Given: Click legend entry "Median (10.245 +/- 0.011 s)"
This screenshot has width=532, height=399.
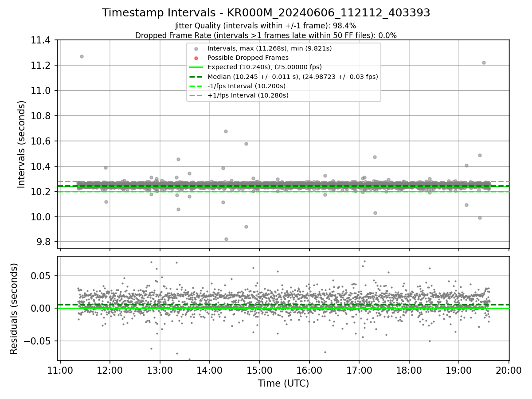Looking at the screenshot, I should (293, 77).
